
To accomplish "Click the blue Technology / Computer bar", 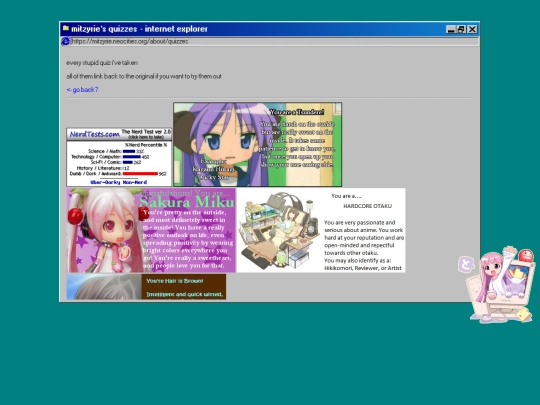I will (x=132, y=157).
